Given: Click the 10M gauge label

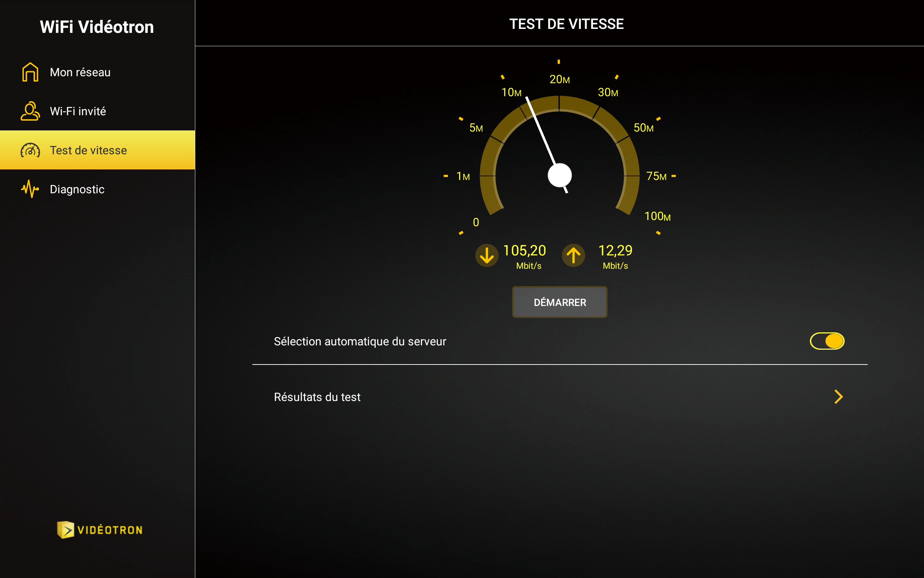Looking at the screenshot, I should [511, 92].
